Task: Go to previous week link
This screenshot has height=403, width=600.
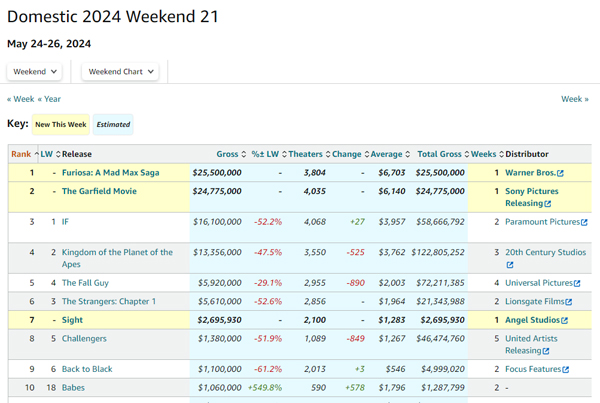Action: tap(21, 99)
